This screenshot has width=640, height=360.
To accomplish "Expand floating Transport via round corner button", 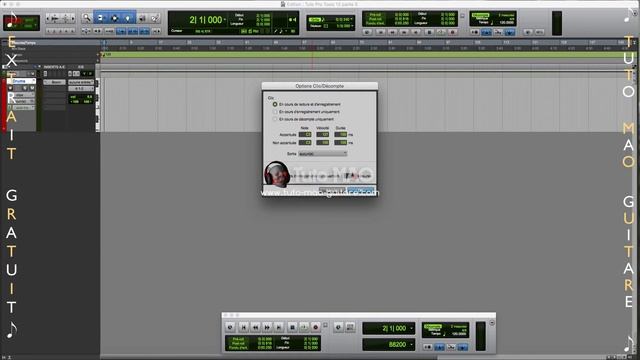I will pyautogui.click(x=492, y=323).
